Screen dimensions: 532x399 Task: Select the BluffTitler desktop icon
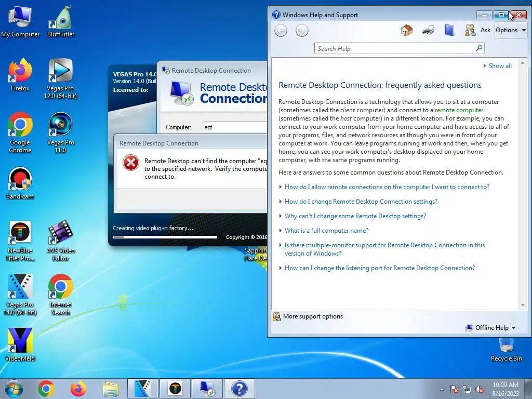[61, 22]
